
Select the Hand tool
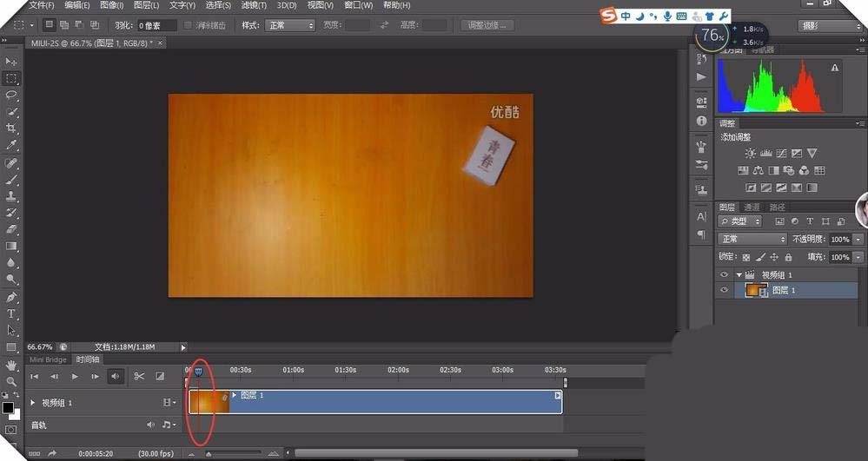coord(11,366)
